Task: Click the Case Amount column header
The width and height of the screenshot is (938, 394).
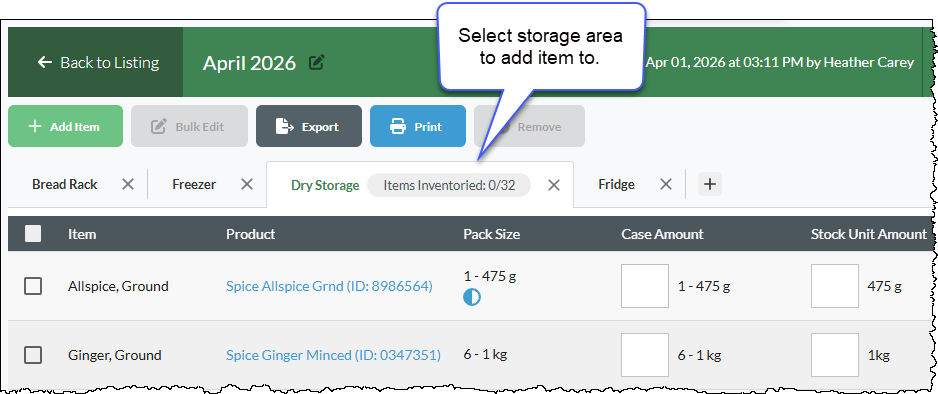Action: (x=662, y=234)
